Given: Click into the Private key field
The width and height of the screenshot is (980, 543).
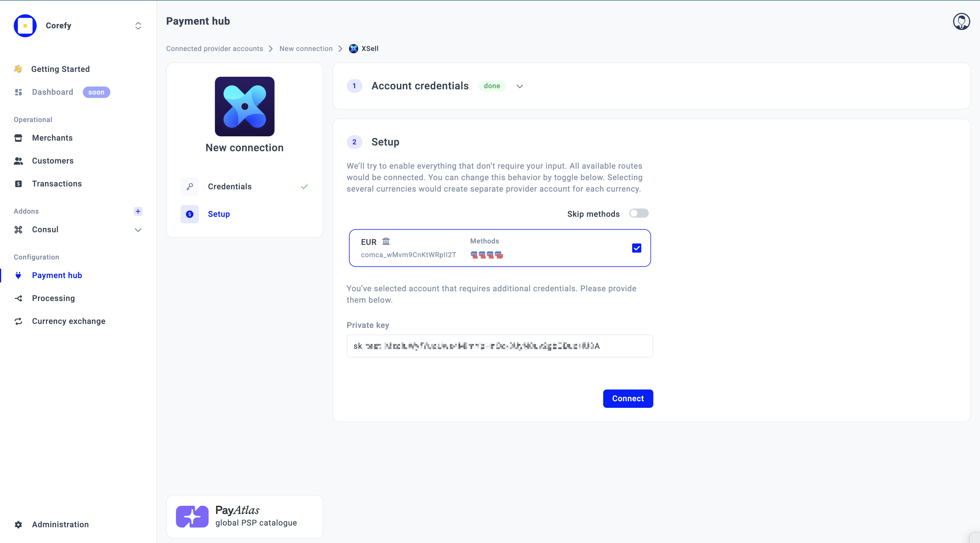Looking at the screenshot, I should coord(499,346).
